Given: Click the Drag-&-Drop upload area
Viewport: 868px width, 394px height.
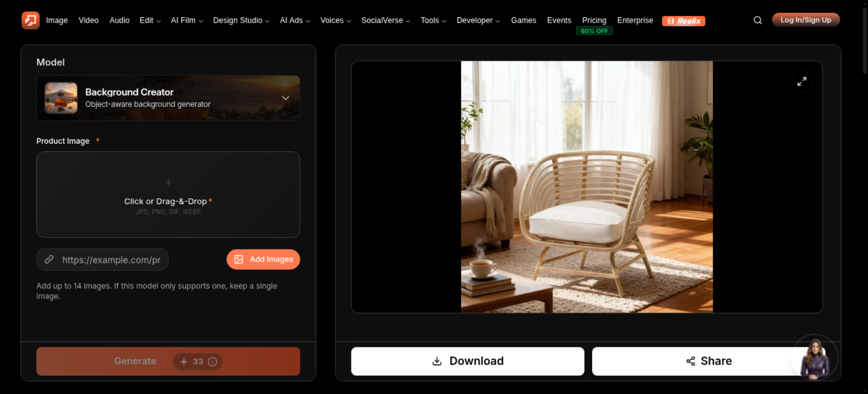Looking at the screenshot, I should coord(168,194).
